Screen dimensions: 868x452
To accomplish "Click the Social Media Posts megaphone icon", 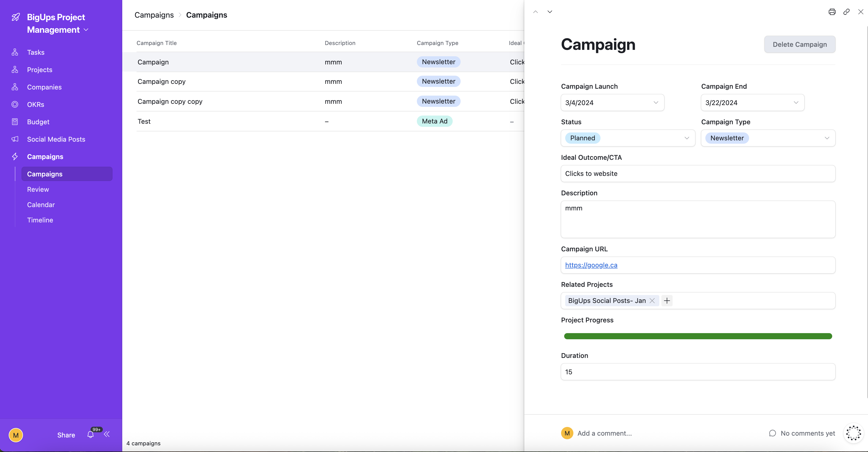I will [15, 139].
